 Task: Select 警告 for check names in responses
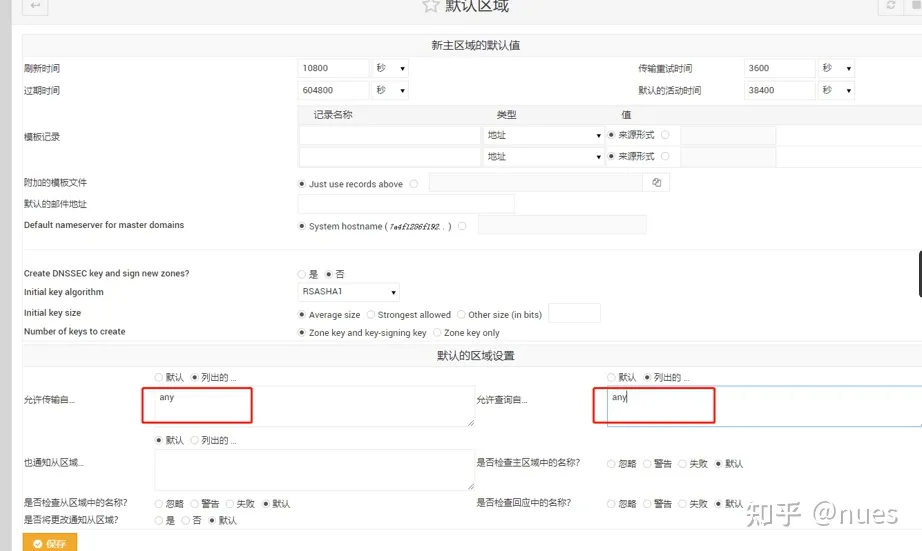click(647, 503)
